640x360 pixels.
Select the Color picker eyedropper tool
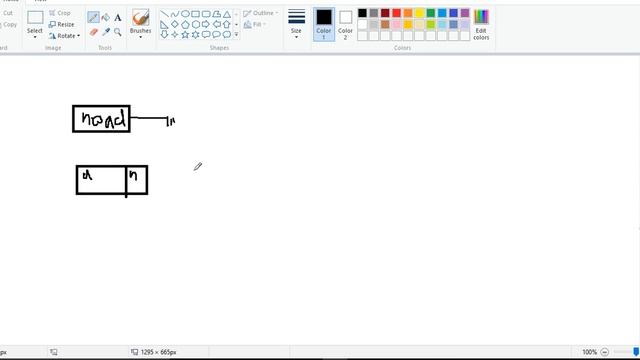pyautogui.click(x=106, y=32)
